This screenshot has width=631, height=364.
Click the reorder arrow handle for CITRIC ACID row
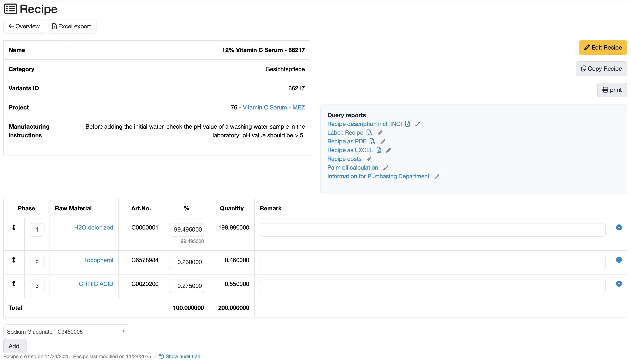14,284
